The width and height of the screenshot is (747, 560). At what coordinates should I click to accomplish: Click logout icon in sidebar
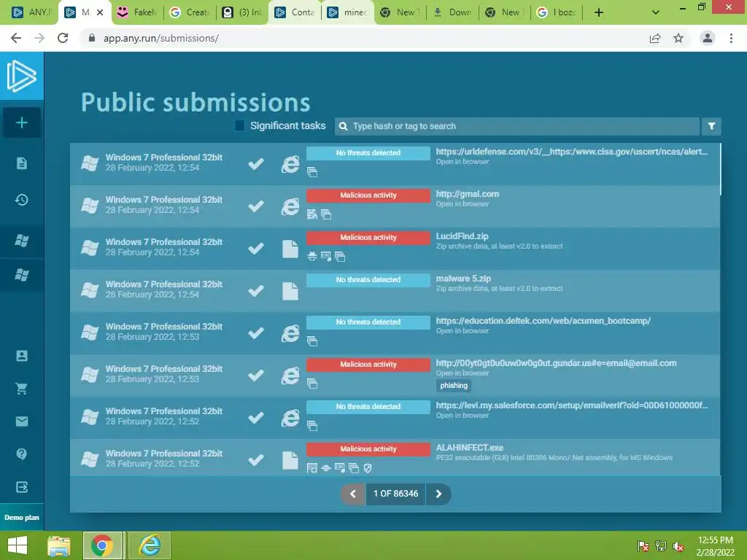[21, 486]
